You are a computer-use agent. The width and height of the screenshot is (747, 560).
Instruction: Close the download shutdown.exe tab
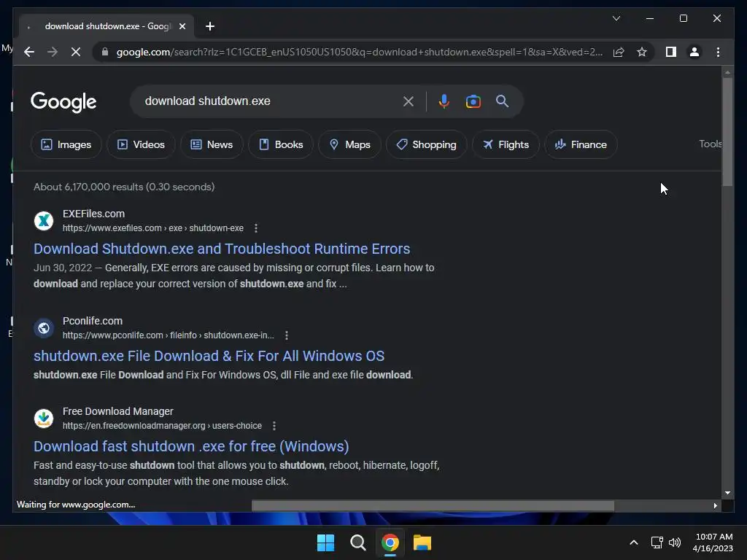point(182,26)
